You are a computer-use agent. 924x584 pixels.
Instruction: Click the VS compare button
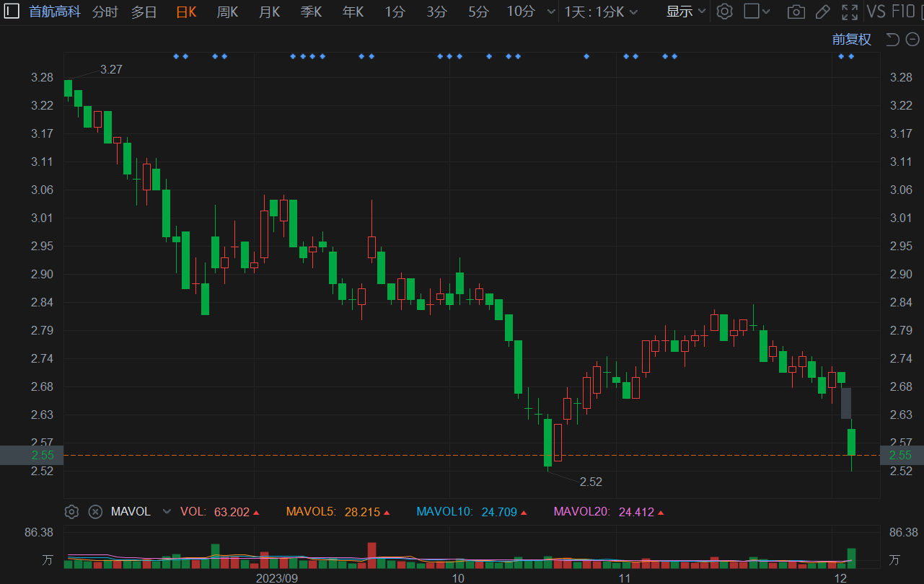876,12
